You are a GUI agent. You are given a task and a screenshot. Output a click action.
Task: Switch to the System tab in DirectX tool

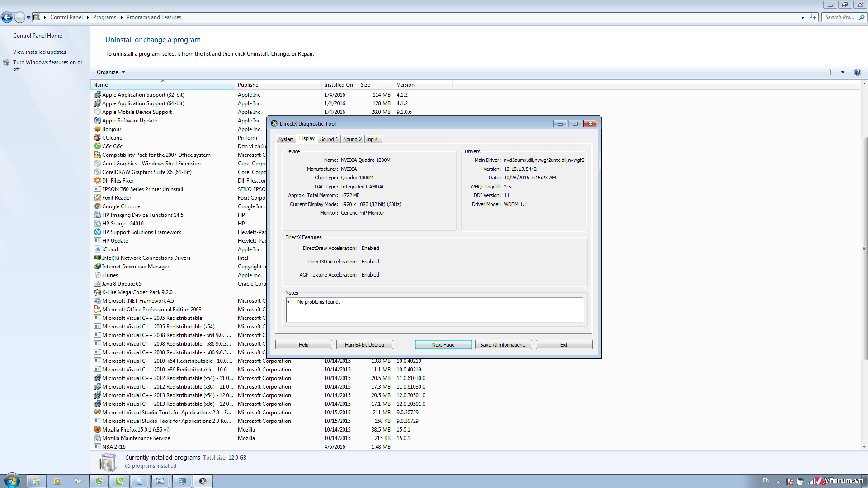pyautogui.click(x=286, y=139)
